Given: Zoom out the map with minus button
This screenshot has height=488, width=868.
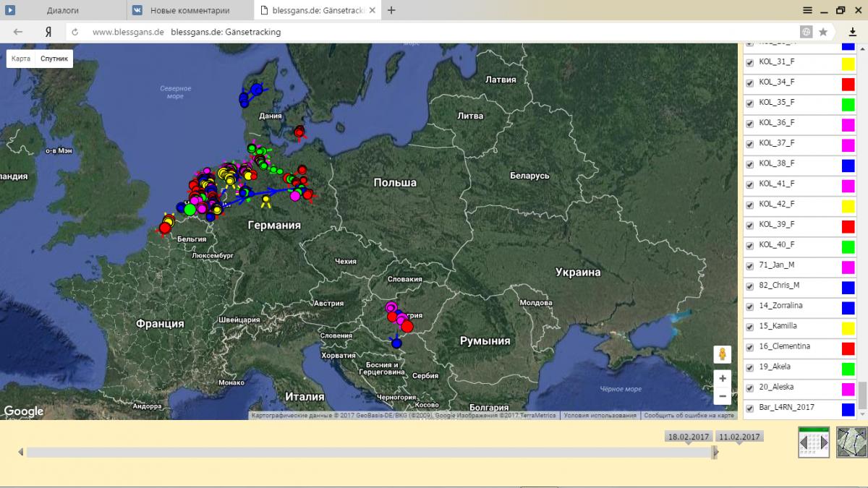Looking at the screenshot, I should click(722, 396).
